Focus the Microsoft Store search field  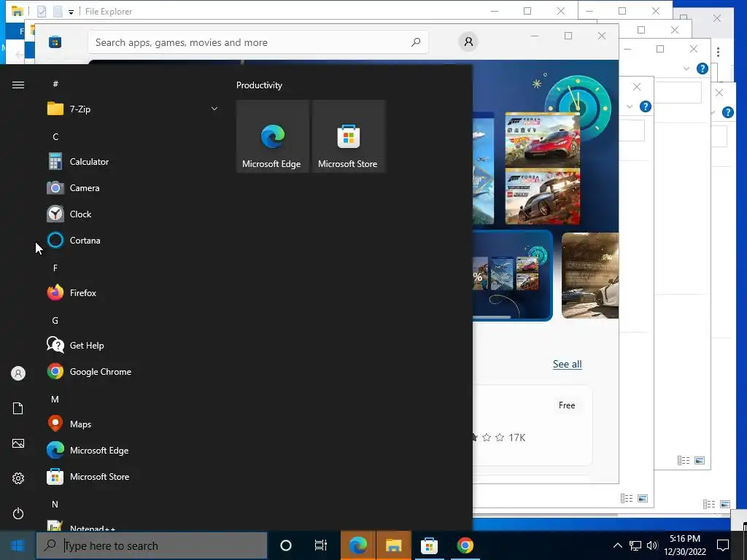[x=258, y=42]
